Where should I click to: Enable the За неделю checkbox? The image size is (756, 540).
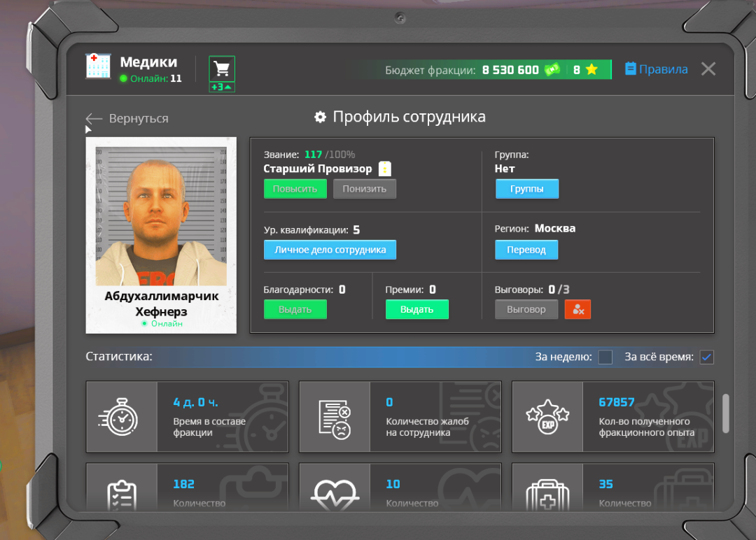pyautogui.click(x=605, y=357)
